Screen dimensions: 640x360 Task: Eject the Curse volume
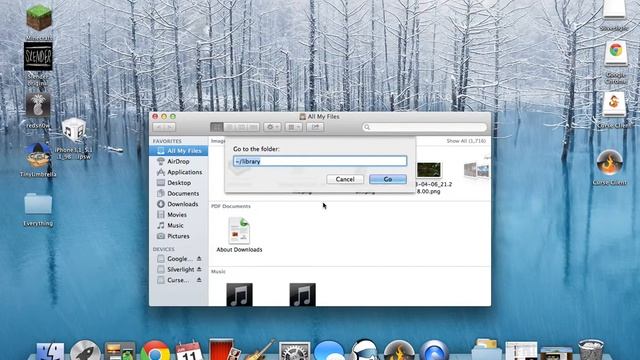tap(199, 280)
